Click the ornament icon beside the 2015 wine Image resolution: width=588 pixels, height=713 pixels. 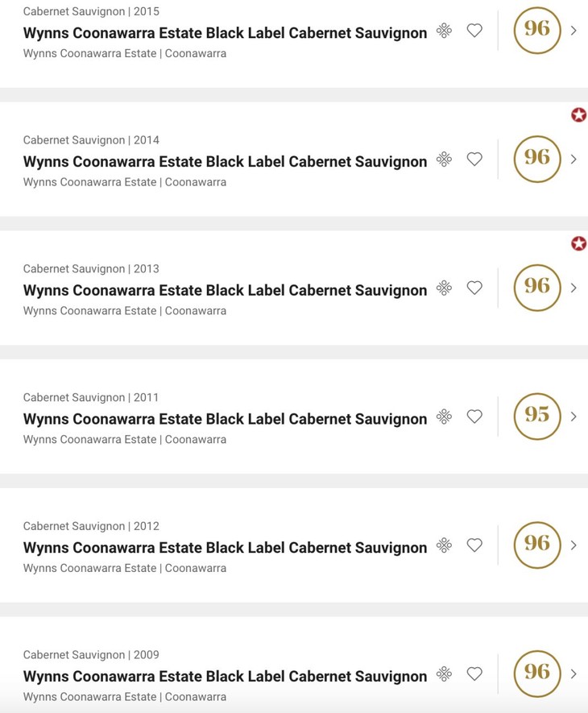pyautogui.click(x=444, y=31)
